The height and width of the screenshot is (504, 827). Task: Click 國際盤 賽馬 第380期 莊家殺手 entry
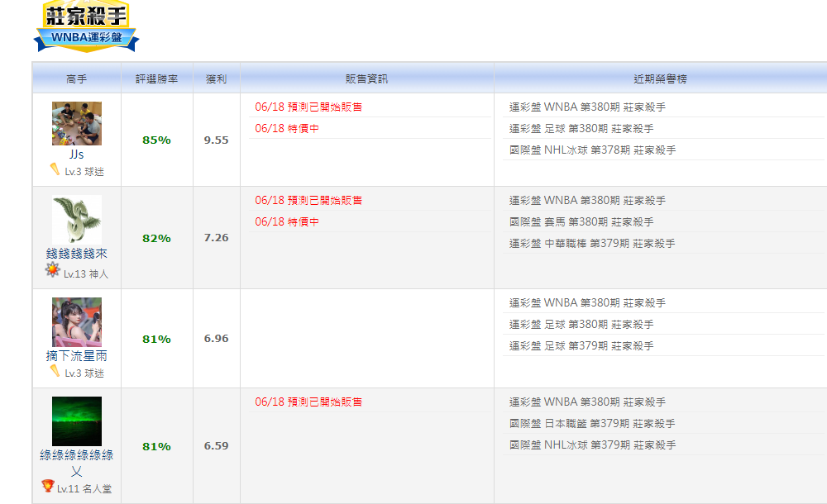581,222
